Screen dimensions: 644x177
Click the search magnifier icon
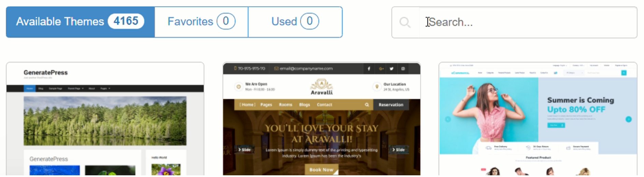[x=405, y=23]
